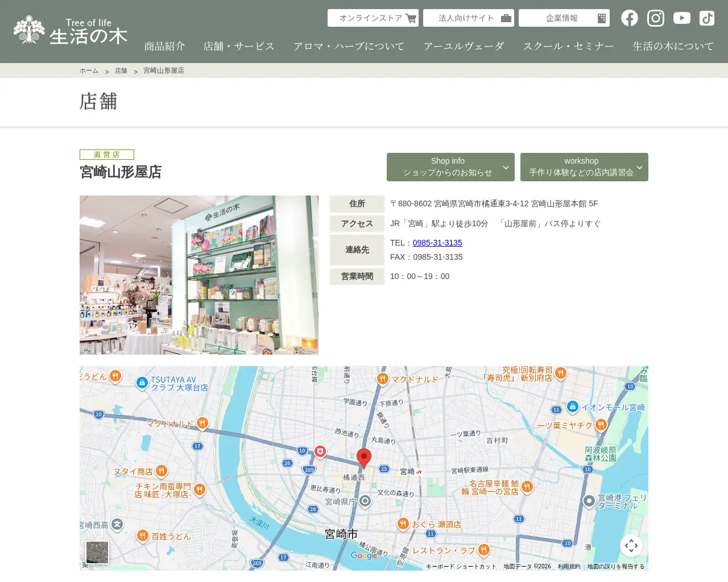Open the 店舗・サービス menu
Viewport: 728px width, 582px height.
[239, 46]
